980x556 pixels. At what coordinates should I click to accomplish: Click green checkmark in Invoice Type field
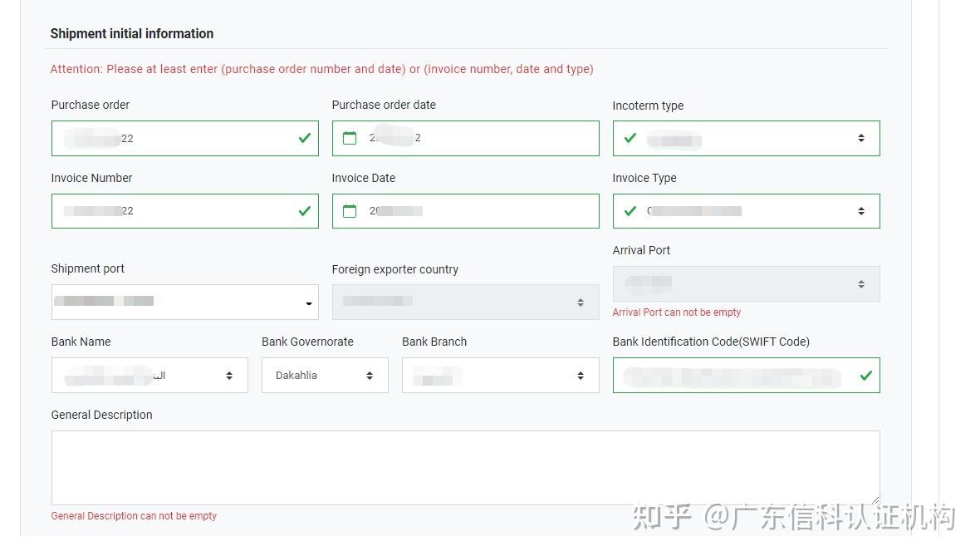tap(630, 211)
